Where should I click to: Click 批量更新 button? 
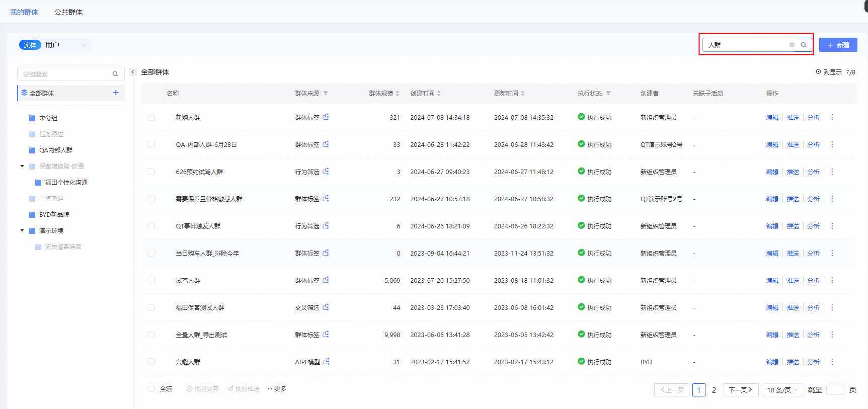click(x=202, y=388)
